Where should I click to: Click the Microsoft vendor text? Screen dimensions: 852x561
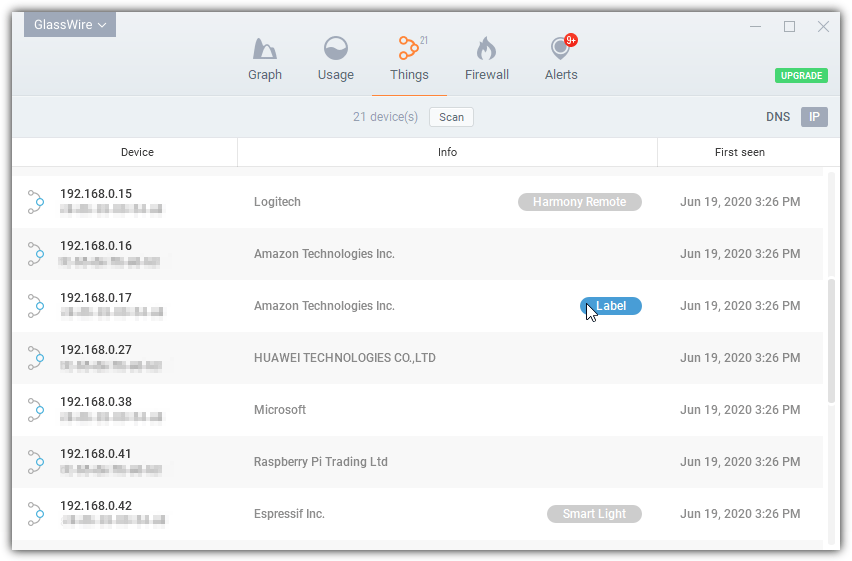280,410
